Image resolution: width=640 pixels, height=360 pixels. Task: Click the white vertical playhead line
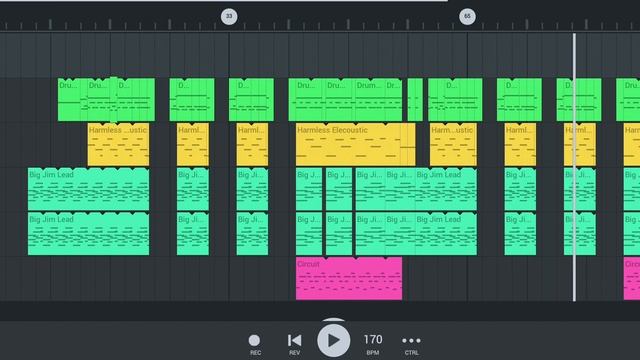574,167
